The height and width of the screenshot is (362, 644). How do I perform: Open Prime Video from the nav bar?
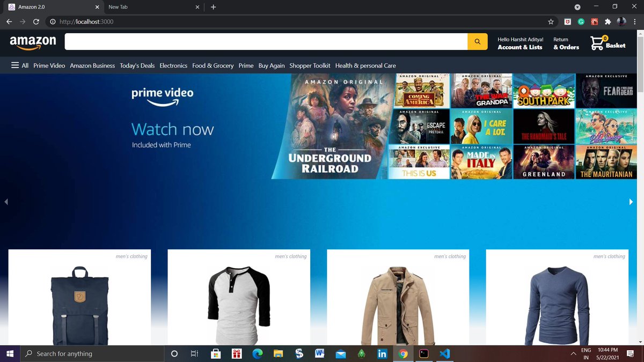(x=49, y=65)
